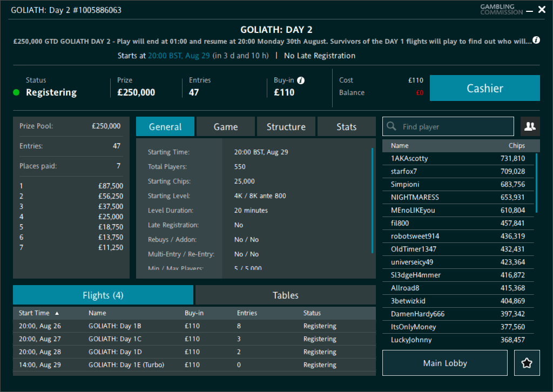The height and width of the screenshot is (392, 553).
Task: Click the Starting Level value 4K / 8K ante 800
Action: coord(260,196)
